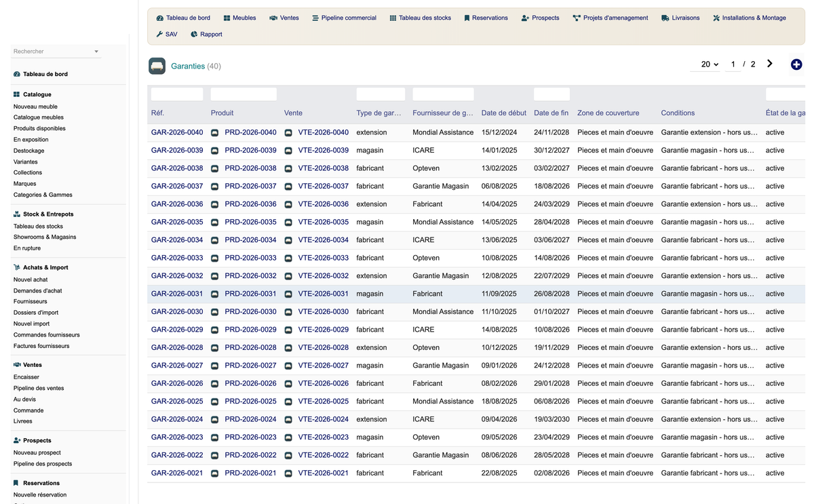Click the sale icon beside VTE-2026-0040
This screenshot has height=504, width=814.
tap(288, 133)
